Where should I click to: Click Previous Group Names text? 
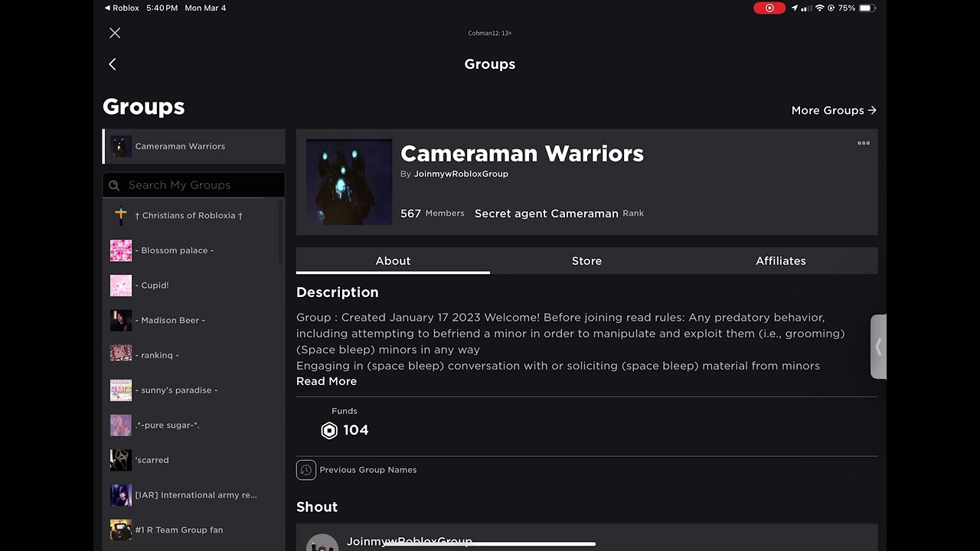coord(368,470)
